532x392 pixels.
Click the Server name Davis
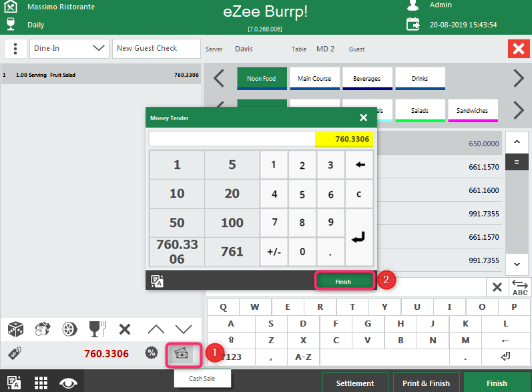[x=244, y=49]
